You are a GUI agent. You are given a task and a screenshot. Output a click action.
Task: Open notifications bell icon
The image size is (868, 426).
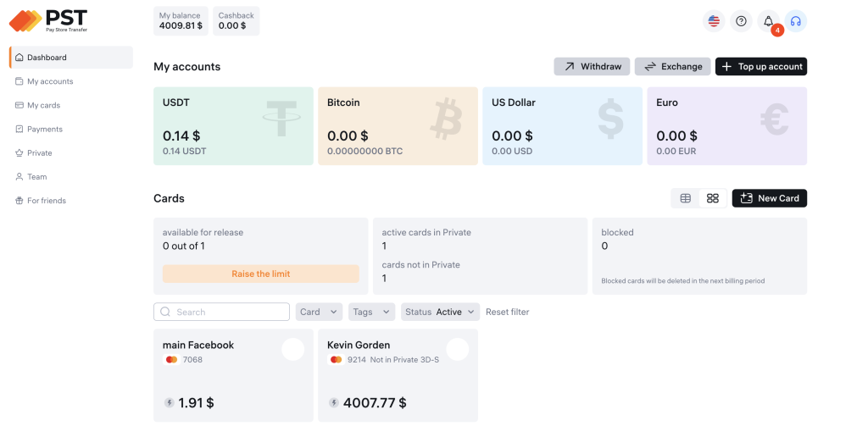pos(769,21)
